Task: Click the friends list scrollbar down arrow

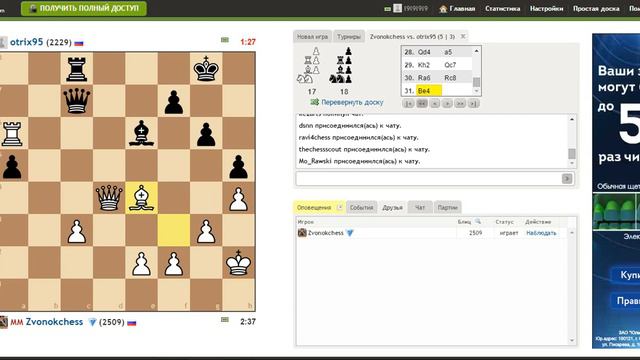Action: 572,340
